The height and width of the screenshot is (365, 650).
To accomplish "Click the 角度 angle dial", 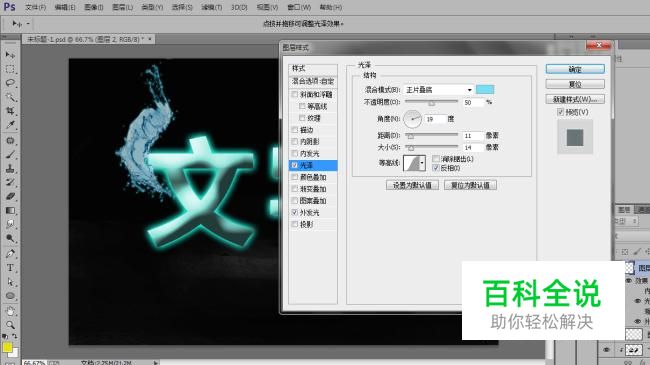I will pyautogui.click(x=412, y=119).
